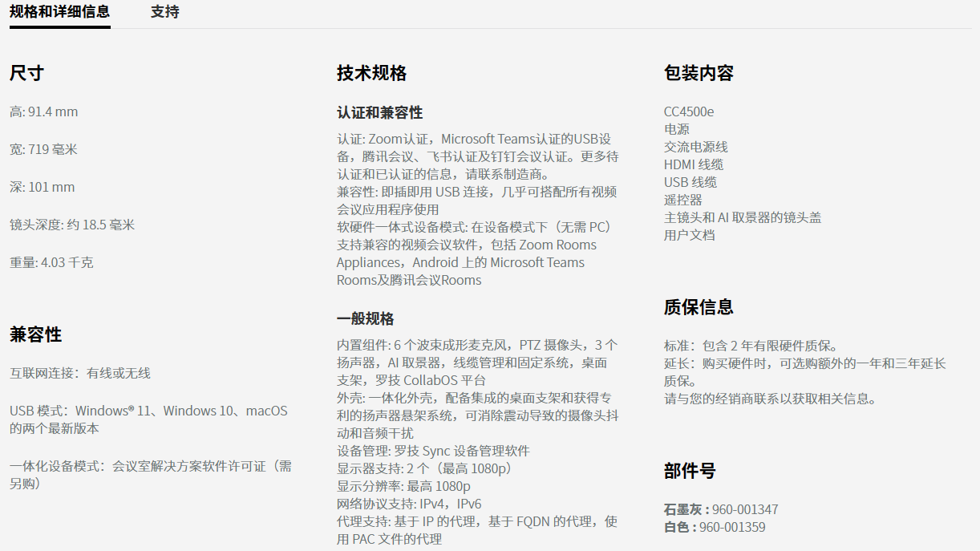Click the '标准：包含 2 年有限硬件质保。' line
This screenshot has width=980, height=551.
(751, 346)
